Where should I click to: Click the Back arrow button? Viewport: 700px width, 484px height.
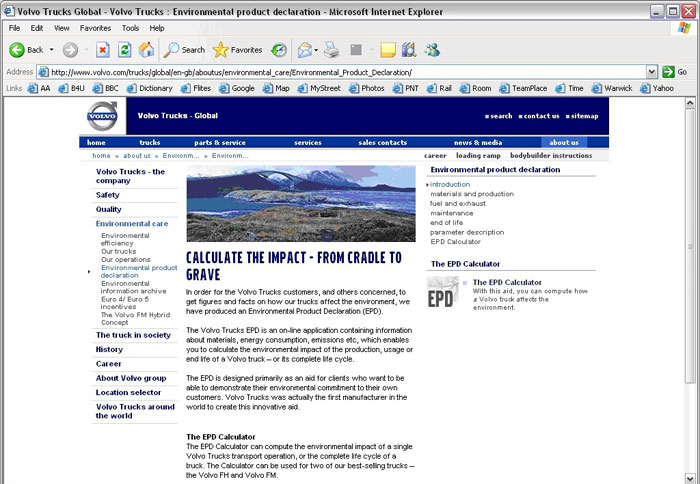pos(26,50)
